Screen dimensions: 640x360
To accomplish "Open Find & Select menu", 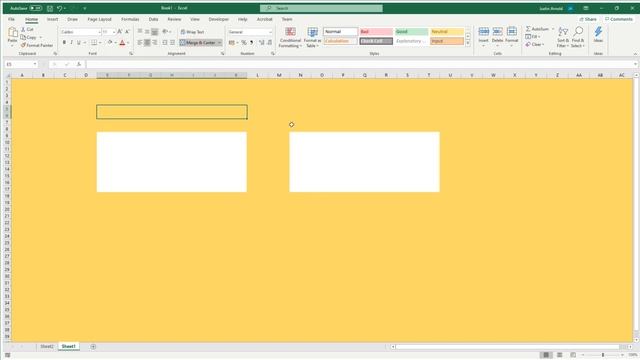I will coord(578,37).
